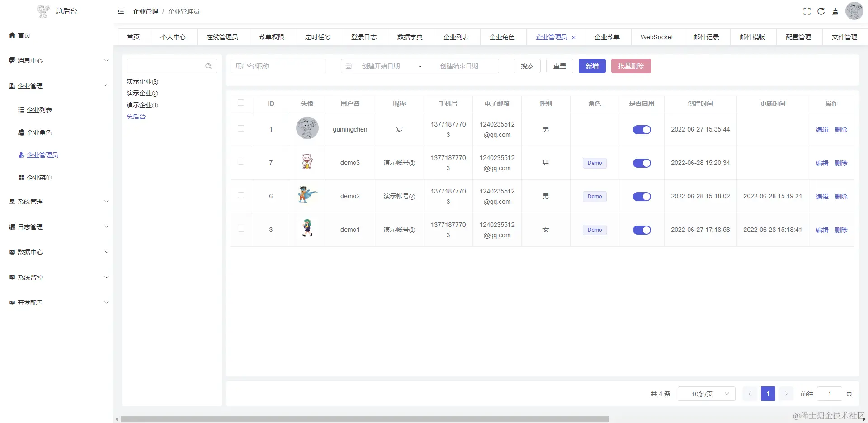This screenshot has height=423, width=868.
Task: Click the 总后台 logo icon
Action: (43, 11)
